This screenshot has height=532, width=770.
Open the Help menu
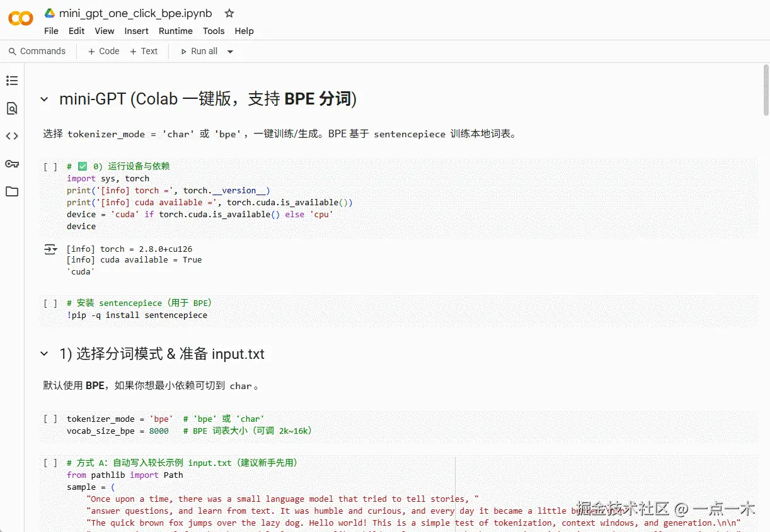tap(244, 30)
